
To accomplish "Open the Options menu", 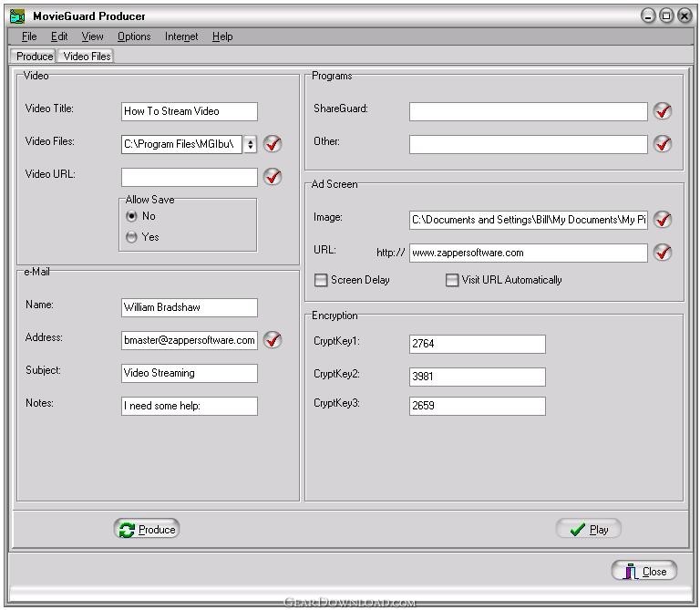I will pyautogui.click(x=134, y=36).
